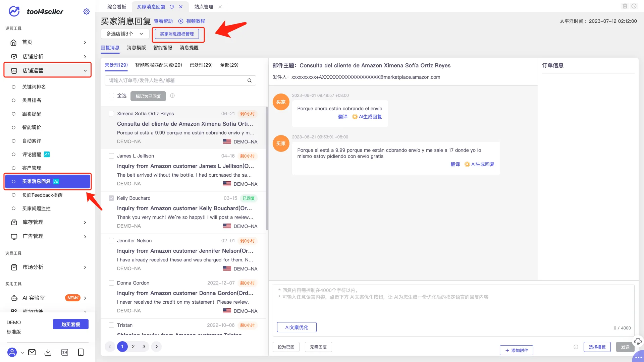Expand the 市场分析 menu chevron

pyautogui.click(x=85, y=267)
